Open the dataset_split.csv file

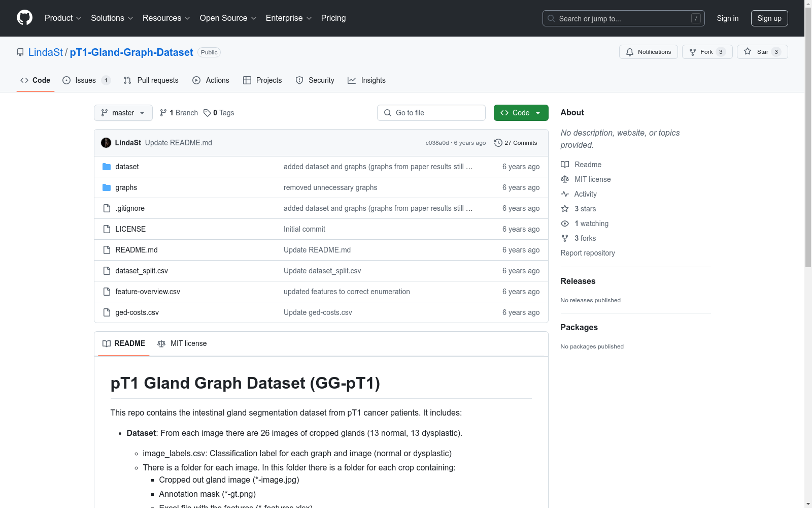point(142,271)
